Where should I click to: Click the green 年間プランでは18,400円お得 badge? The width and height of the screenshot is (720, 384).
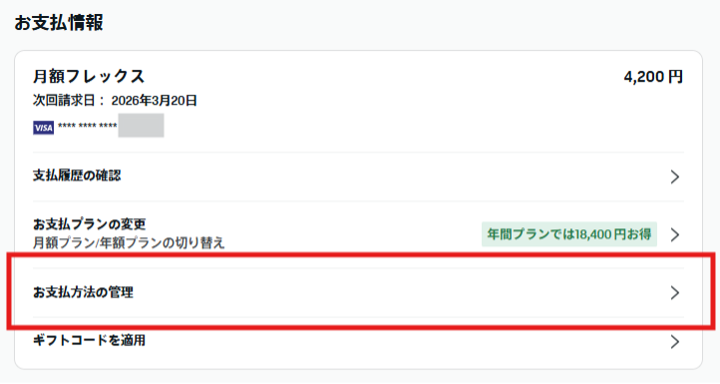pyautogui.click(x=569, y=234)
